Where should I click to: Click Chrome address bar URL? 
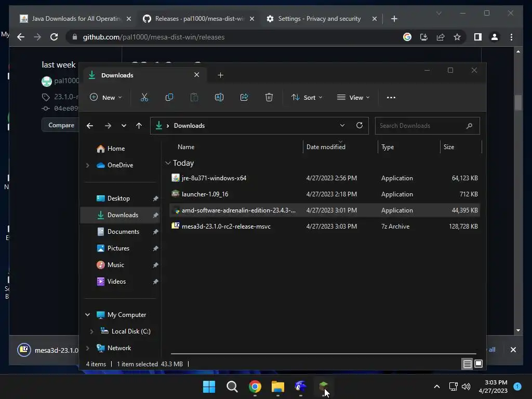pos(154,37)
